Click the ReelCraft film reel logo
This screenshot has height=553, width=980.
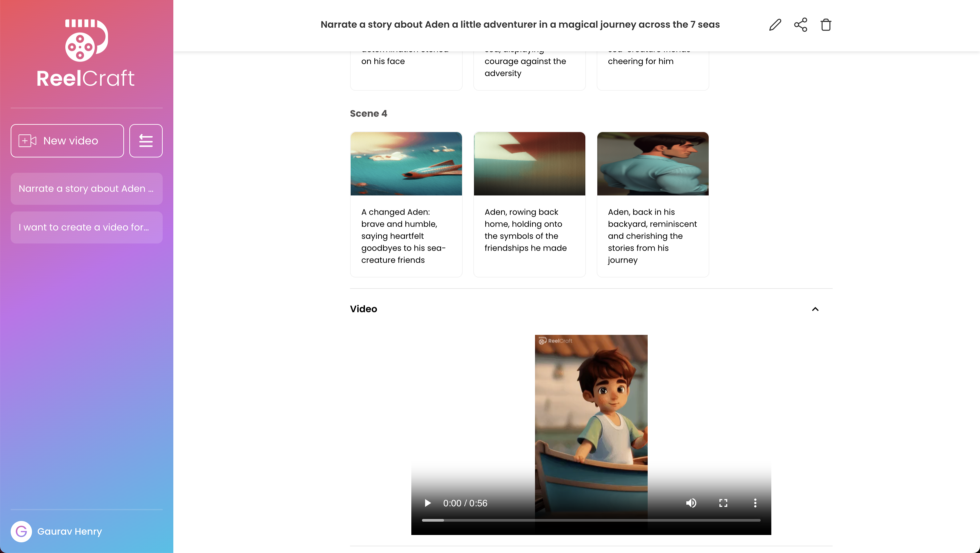click(x=86, y=41)
